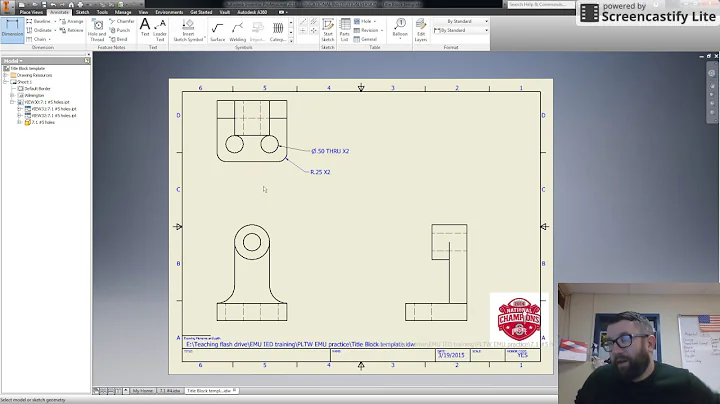The height and width of the screenshot is (404, 720).
Task: Choose the Baseline dimension tool
Action: click(39, 22)
